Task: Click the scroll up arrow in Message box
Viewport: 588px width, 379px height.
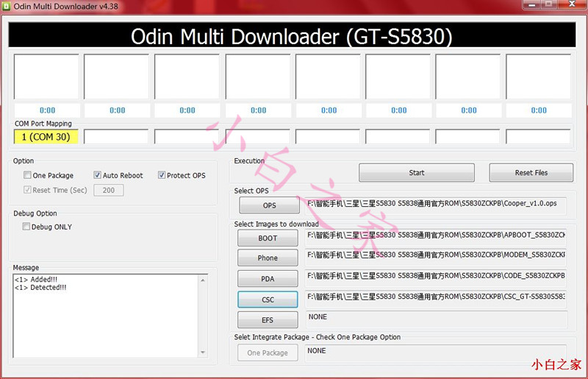Action: coord(203,280)
